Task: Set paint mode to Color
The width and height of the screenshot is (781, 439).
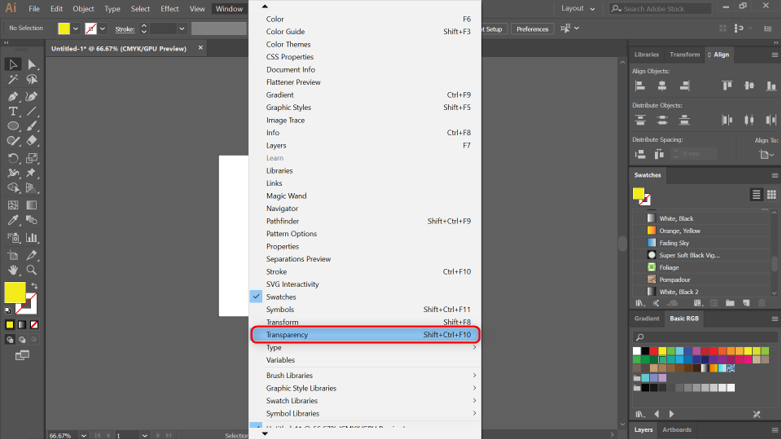Action: coord(10,325)
